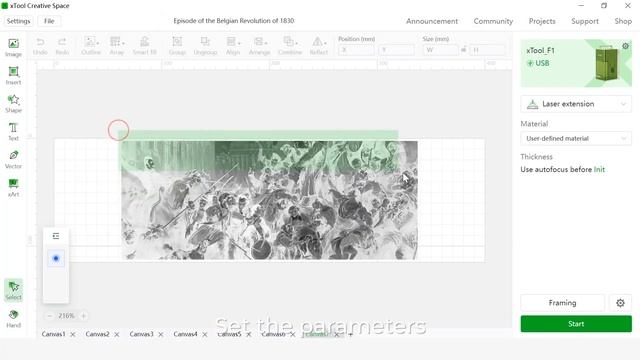Viewport: 640px width, 360px height.
Task: Close the Canvas4 tab
Action: (x=205, y=334)
